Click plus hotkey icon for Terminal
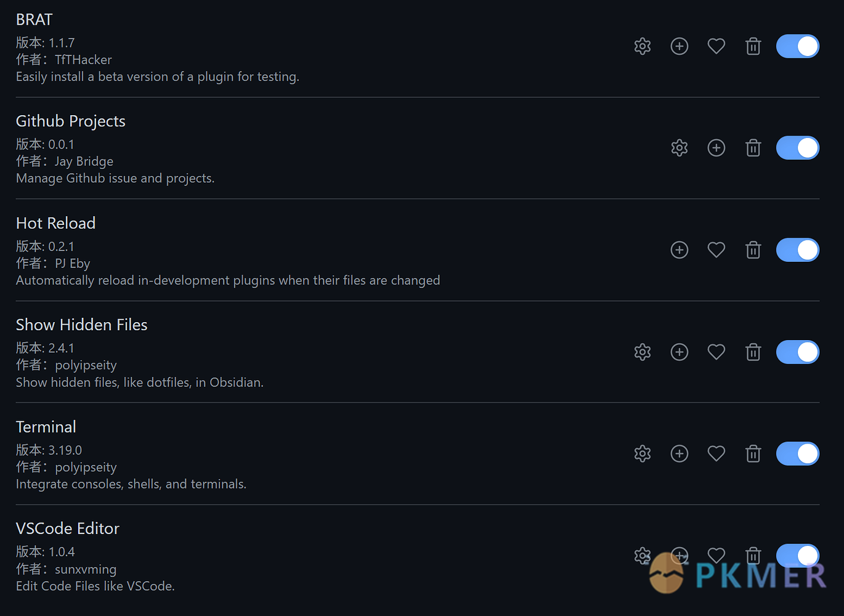 pos(680,454)
